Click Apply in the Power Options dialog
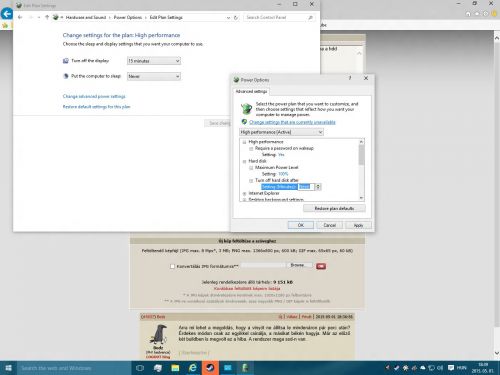The width and height of the screenshot is (500, 375). point(359,225)
